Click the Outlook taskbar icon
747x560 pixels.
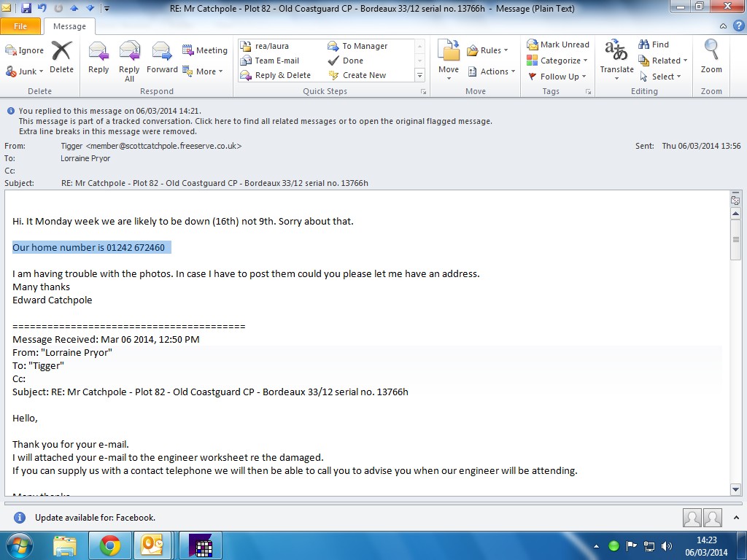152,546
